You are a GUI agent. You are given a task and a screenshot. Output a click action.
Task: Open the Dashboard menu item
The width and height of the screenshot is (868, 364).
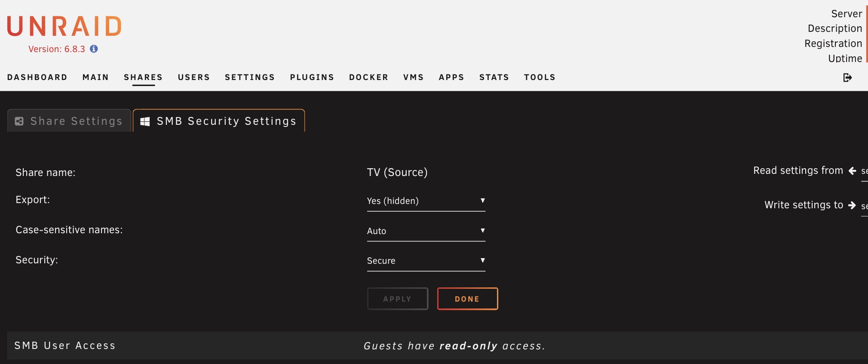coord(37,77)
